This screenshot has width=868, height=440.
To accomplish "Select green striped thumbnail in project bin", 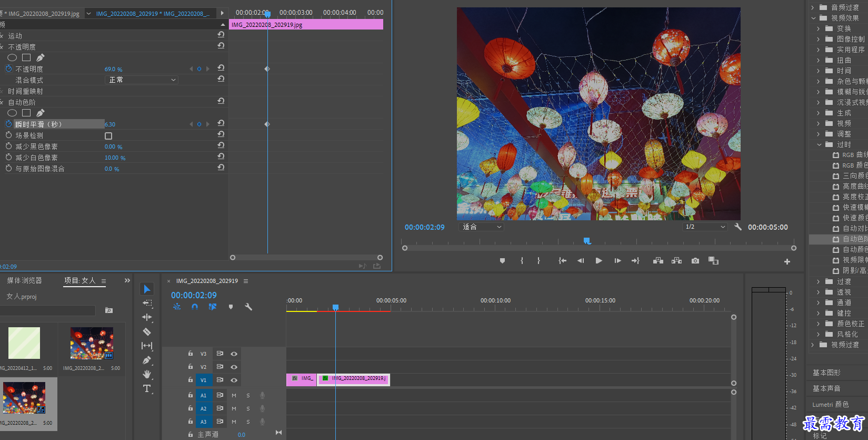I will tap(24, 343).
